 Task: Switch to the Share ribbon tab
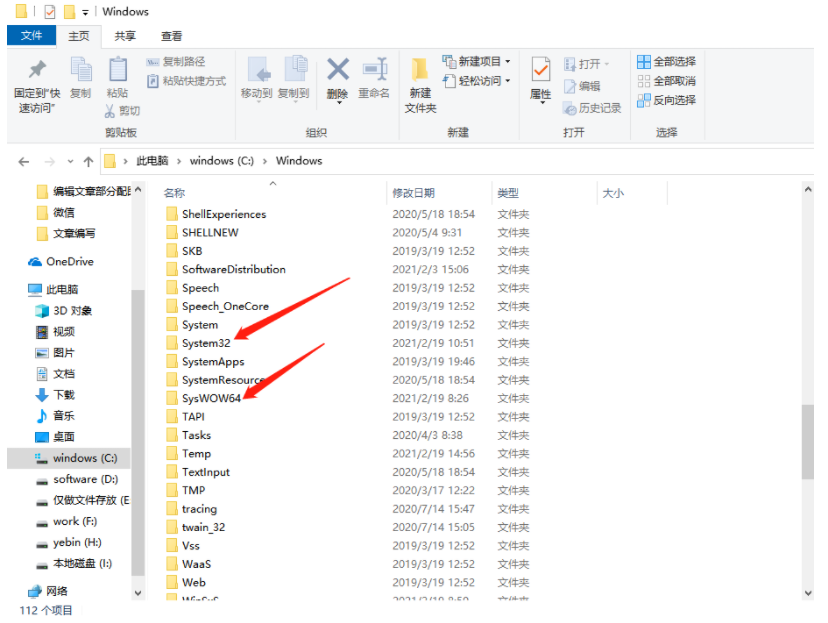click(125, 36)
